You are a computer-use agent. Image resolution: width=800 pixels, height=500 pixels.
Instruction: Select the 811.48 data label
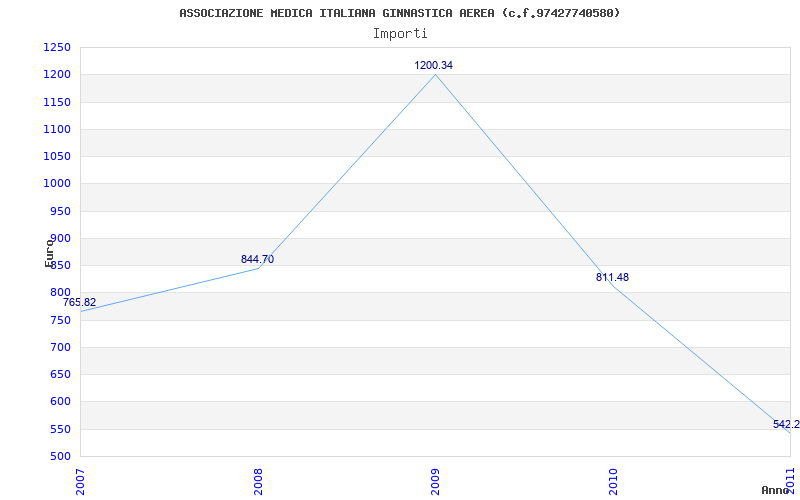[612, 278]
